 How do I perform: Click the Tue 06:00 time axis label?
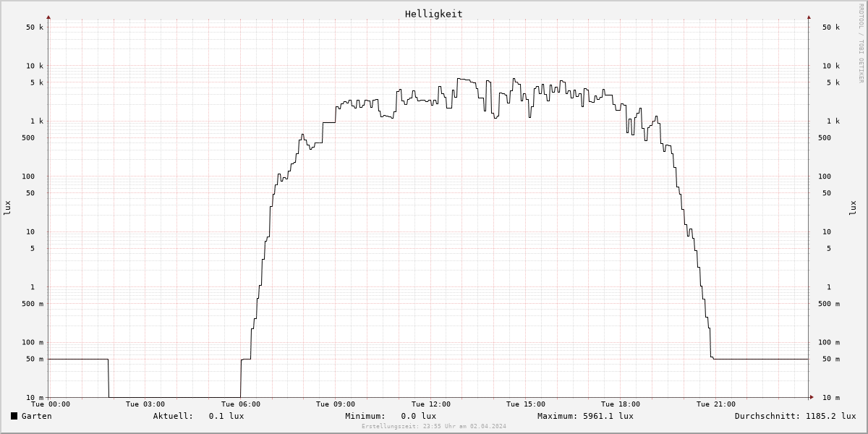(241, 404)
